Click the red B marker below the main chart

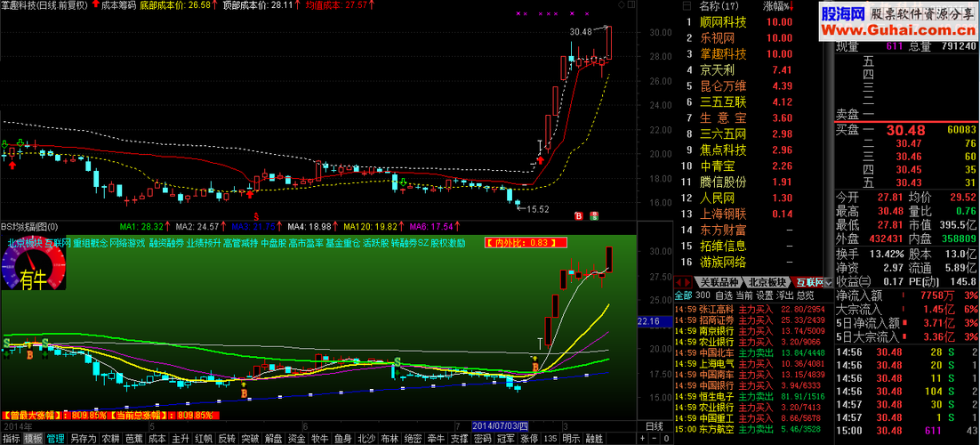pos(578,216)
